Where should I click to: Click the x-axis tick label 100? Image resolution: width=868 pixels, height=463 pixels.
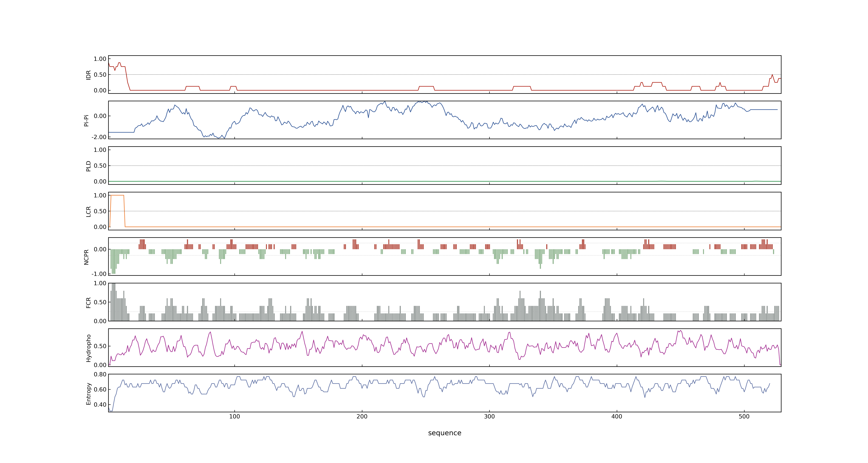(x=235, y=416)
